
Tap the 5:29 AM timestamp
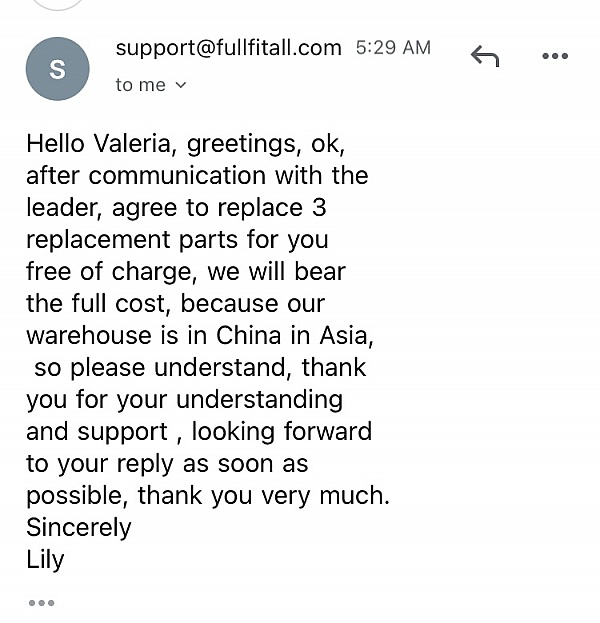click(x=393, y=48)
